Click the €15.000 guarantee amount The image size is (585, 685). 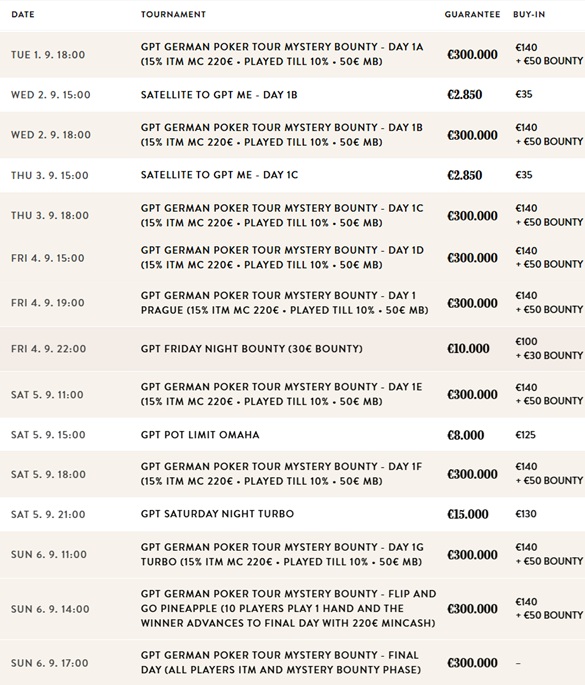pos(467,514)
